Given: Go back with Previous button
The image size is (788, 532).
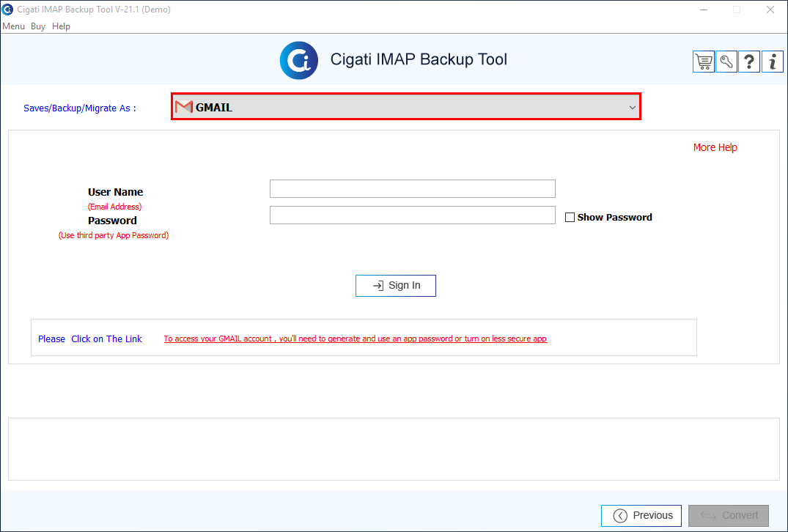Looking at the screenshot, I should (x=641, y=515).
